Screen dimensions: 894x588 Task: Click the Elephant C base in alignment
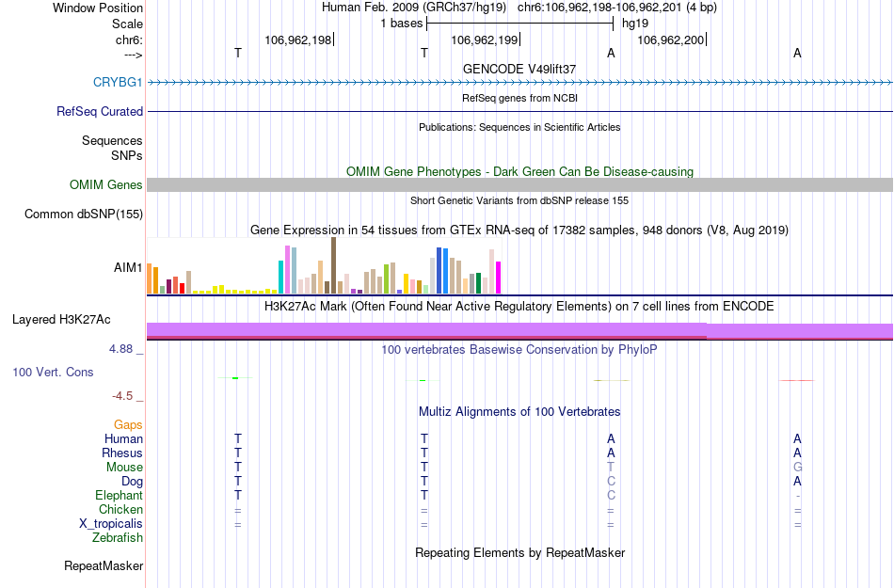tap(611, 495)
